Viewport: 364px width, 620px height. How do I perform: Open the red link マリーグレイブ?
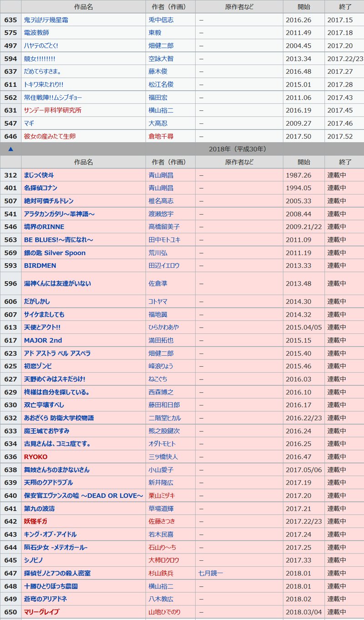tap(41, 612)
